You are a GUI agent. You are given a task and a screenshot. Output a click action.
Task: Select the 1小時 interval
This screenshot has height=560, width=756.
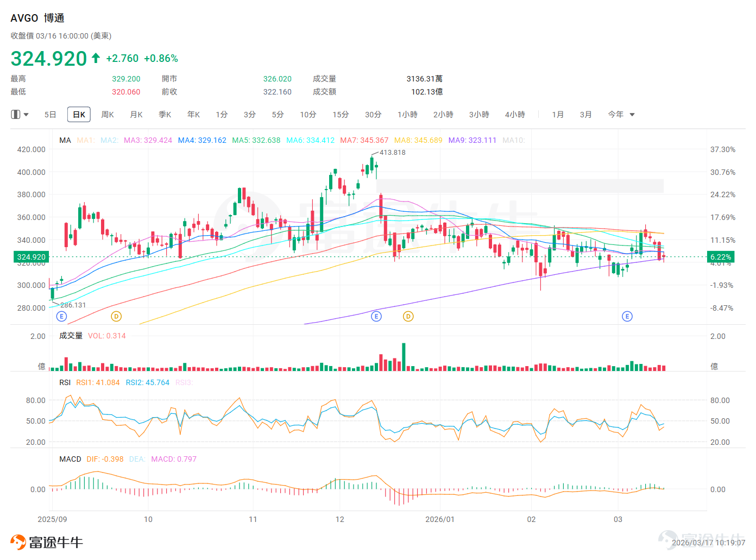pyautogui.click(x=407, y=115)
